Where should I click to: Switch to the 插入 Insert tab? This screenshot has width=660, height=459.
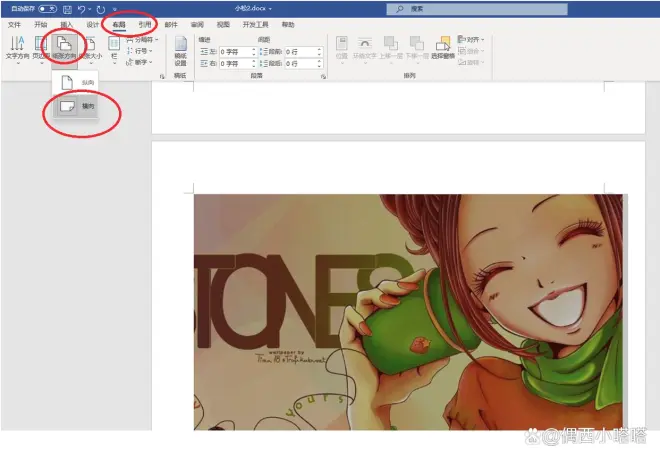(67, 23)
